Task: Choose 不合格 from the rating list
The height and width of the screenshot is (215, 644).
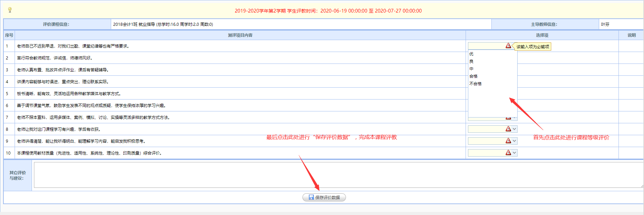Action: [475, 84]
